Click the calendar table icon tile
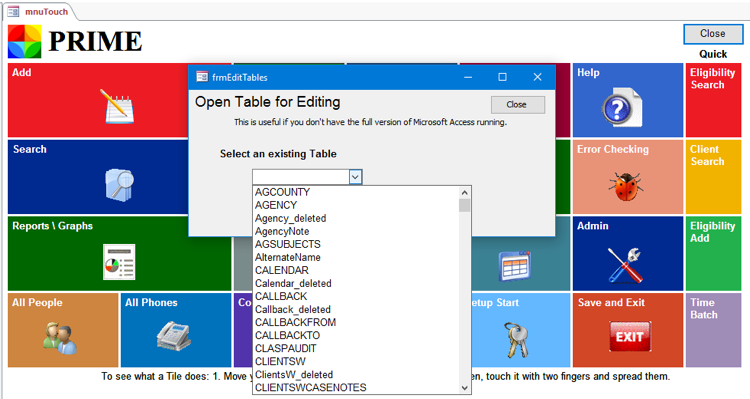750x399 pixels. [515, 266]
